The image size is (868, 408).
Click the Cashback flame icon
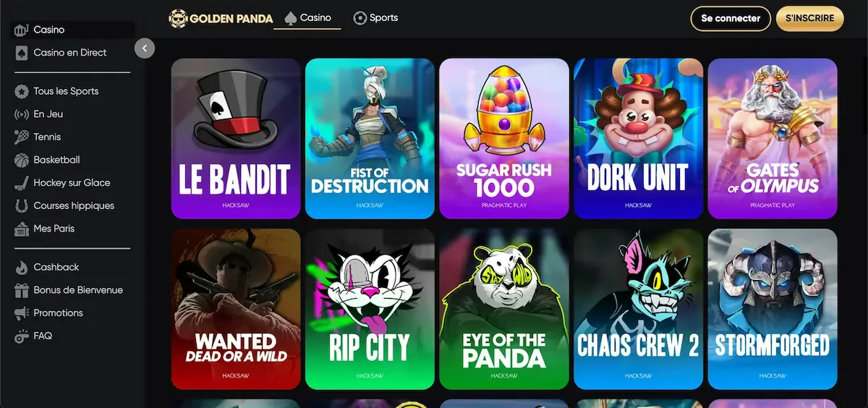coord(21,267)
